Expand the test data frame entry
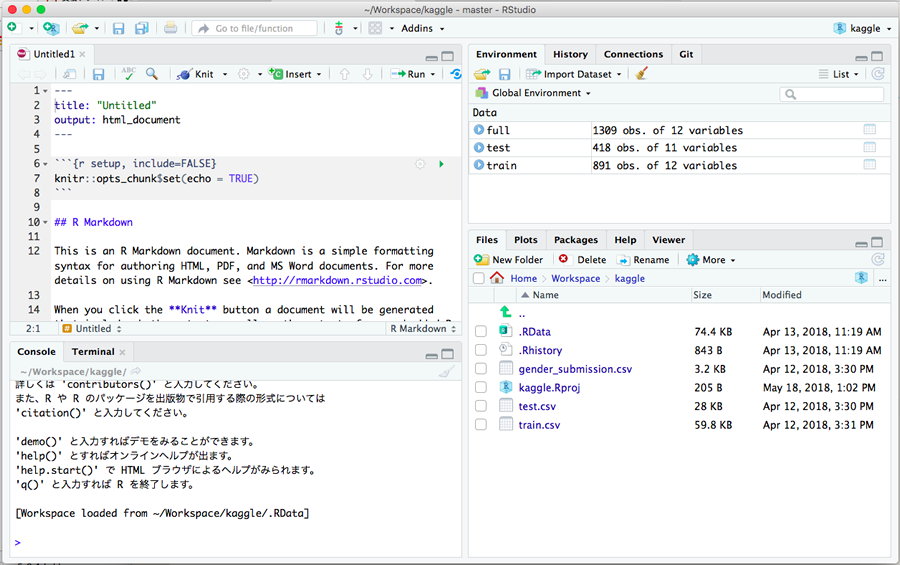Screen dimensions: 900x565 click(479, 147)
